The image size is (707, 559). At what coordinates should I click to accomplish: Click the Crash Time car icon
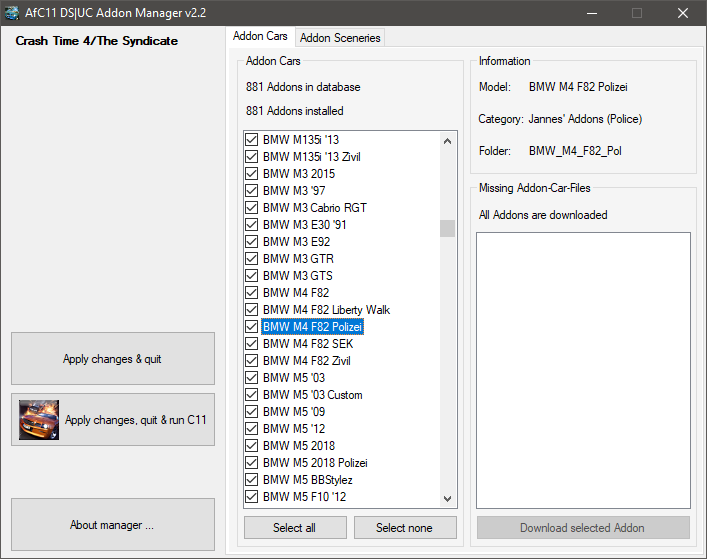tap(39, 420)
